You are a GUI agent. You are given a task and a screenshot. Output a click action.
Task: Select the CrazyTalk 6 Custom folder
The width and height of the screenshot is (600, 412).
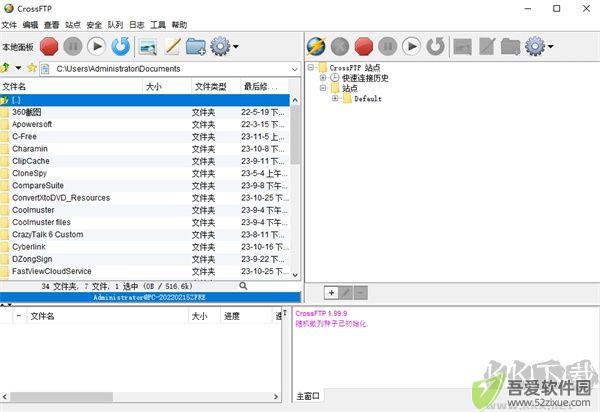pyautogui.click(x=145, y=234)
